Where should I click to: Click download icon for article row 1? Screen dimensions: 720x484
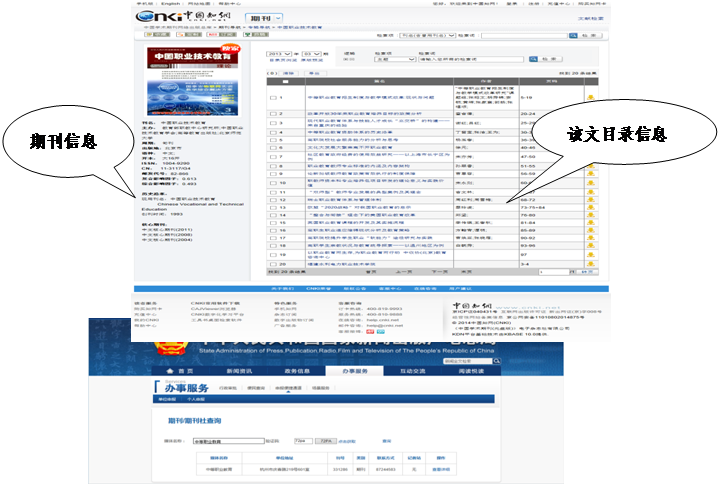(x=591, y=97)
